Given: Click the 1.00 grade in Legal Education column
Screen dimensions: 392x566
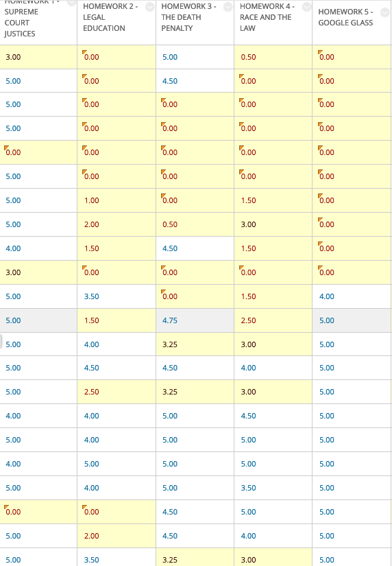Looking at the screenshot, I should pyautogui.click(x=92, y=200).
